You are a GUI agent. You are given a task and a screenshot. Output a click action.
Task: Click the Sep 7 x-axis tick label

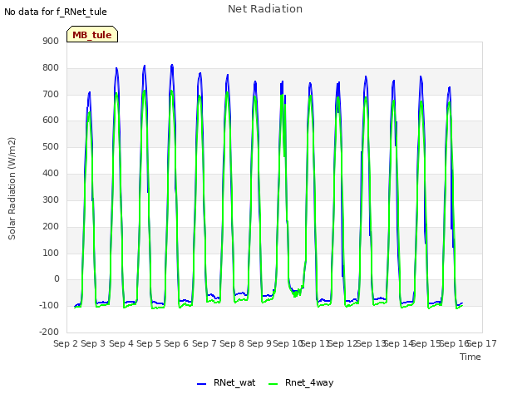204,343
